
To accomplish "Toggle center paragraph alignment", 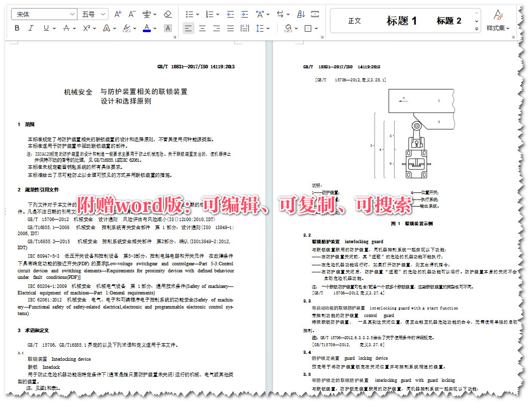I will (203, 28).
